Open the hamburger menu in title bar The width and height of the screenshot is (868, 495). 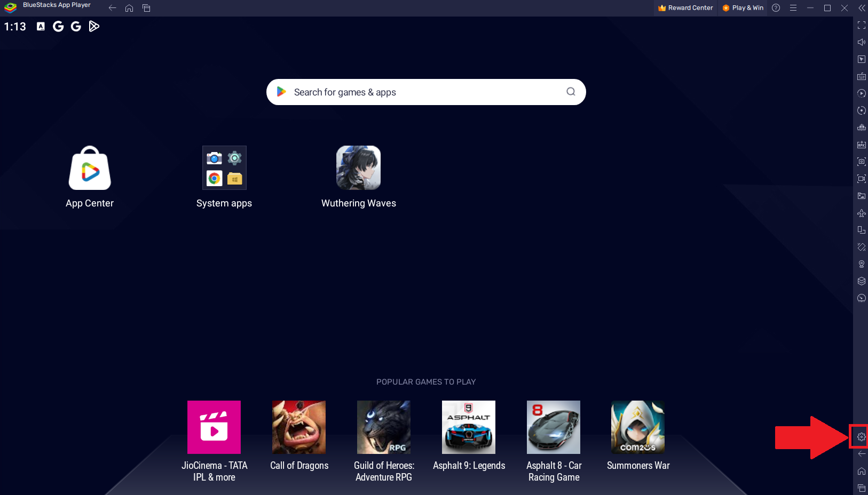(793, 8)
